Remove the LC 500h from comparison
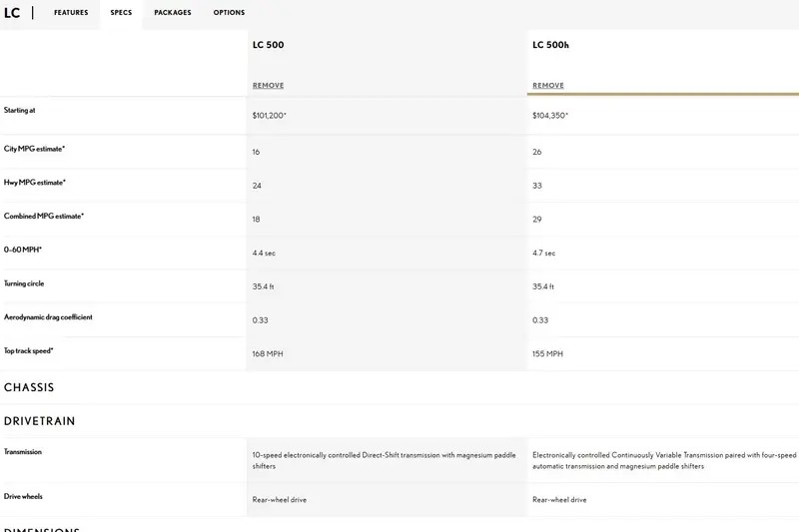 click(548, 85)
